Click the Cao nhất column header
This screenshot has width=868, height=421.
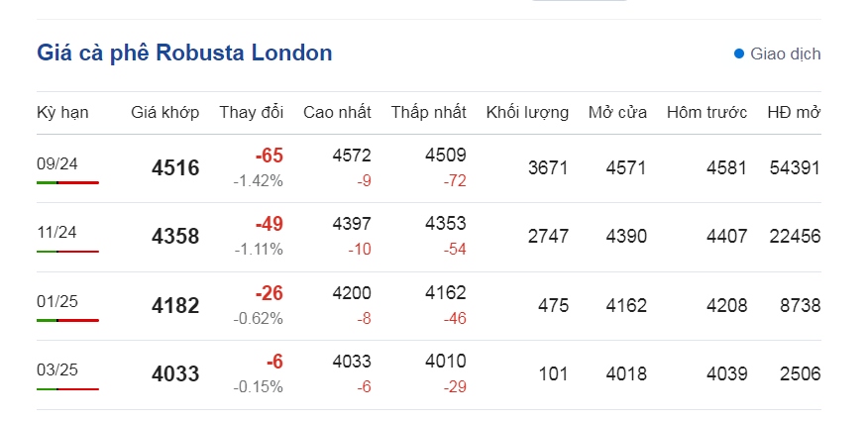[337, 112]
